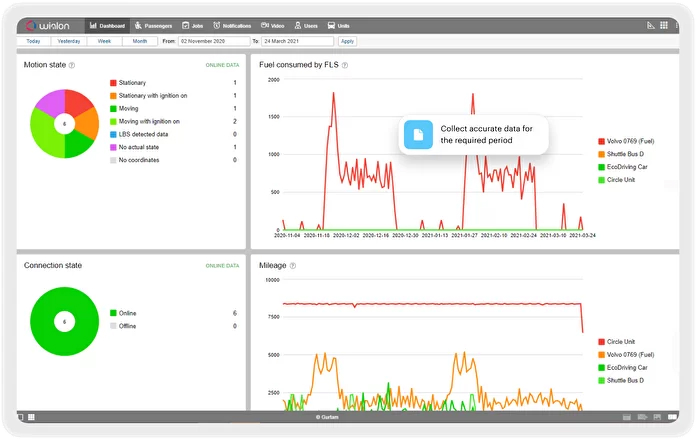Image resolution: width=696 pixels, height=440 pixels.
Task: Click the From date field
Action: 214,41
